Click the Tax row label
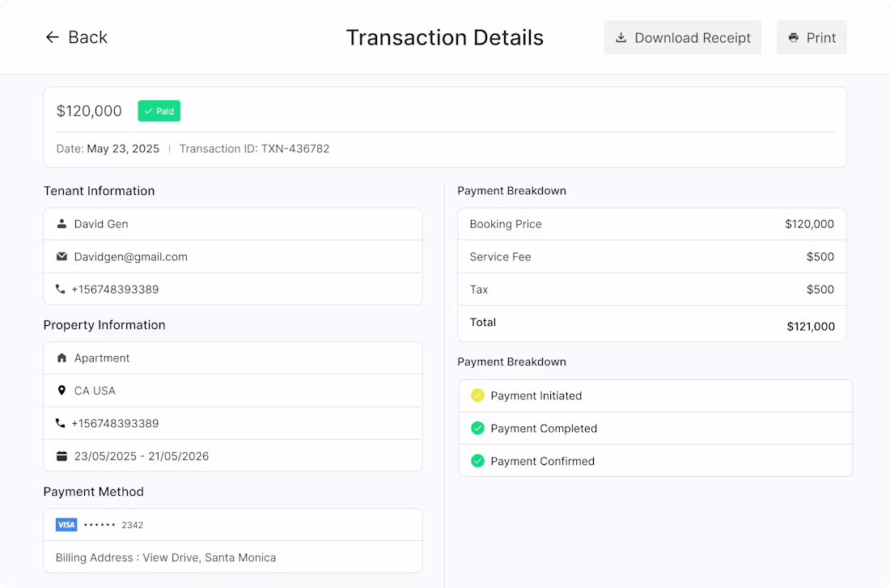 [479, 290]
